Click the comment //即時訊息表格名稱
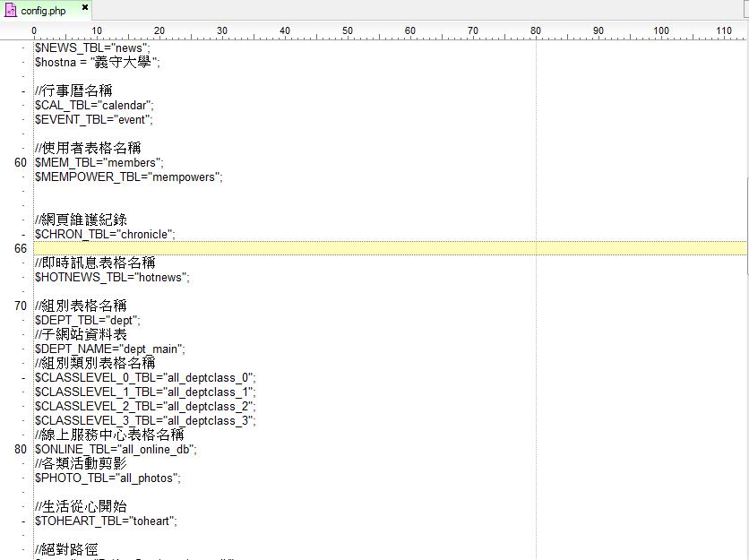Viewport: 749px width, 560px height. click(x=95, y=263)
